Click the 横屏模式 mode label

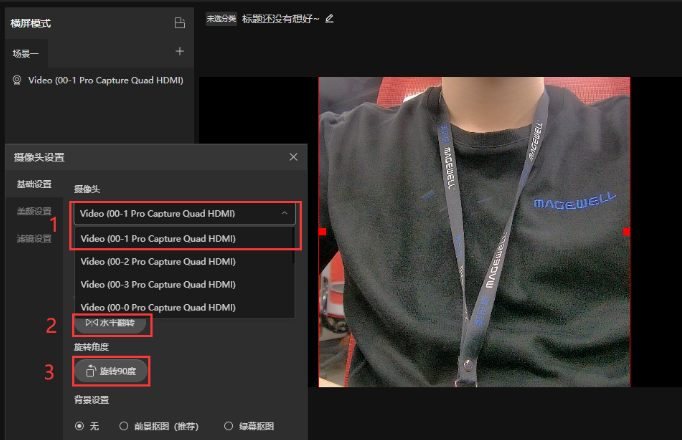30,23
